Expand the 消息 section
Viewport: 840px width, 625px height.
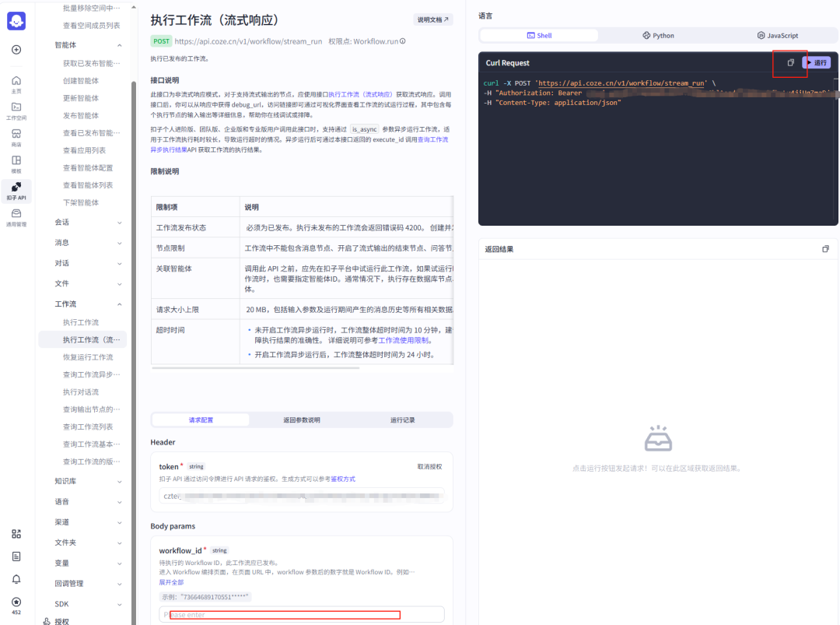pyautogui.click(x=120, y=243)
